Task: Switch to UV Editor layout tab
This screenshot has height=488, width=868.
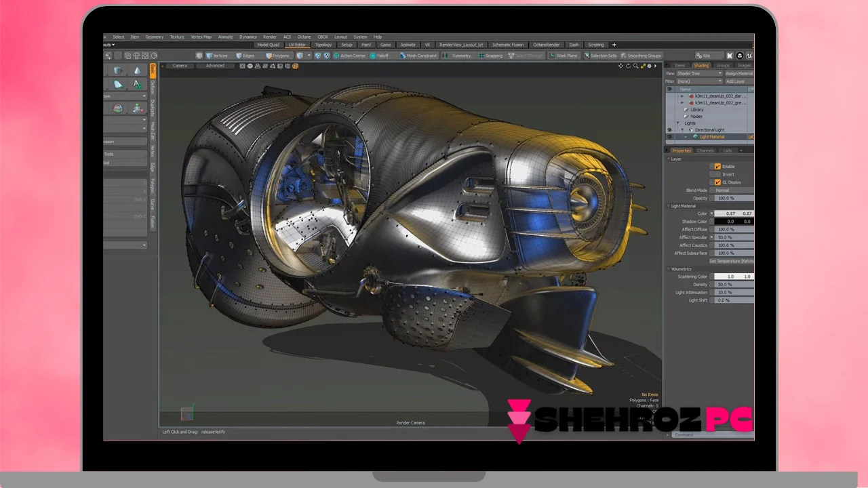Action: (297, 45)
